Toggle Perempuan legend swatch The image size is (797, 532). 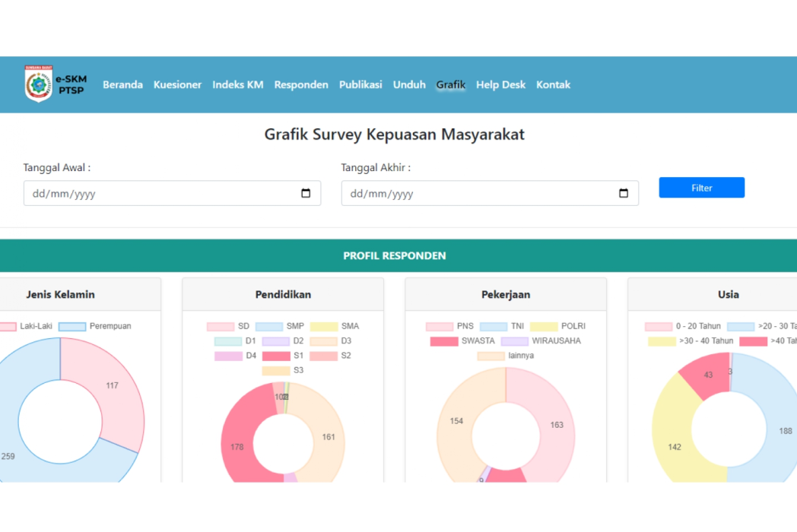[x=72, y=326]
